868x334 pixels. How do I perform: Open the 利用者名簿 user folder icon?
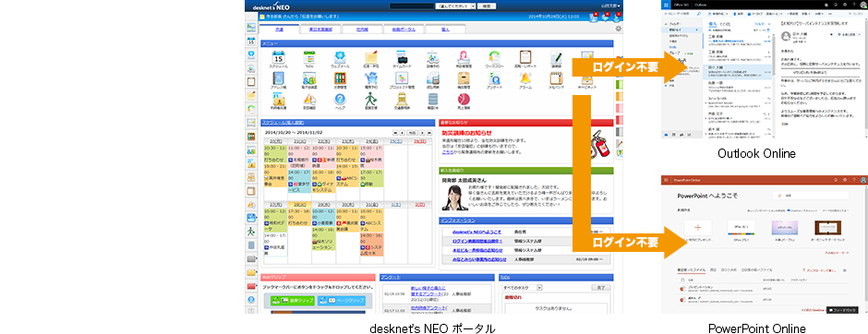pyautogui.click(x=278, y=99)
